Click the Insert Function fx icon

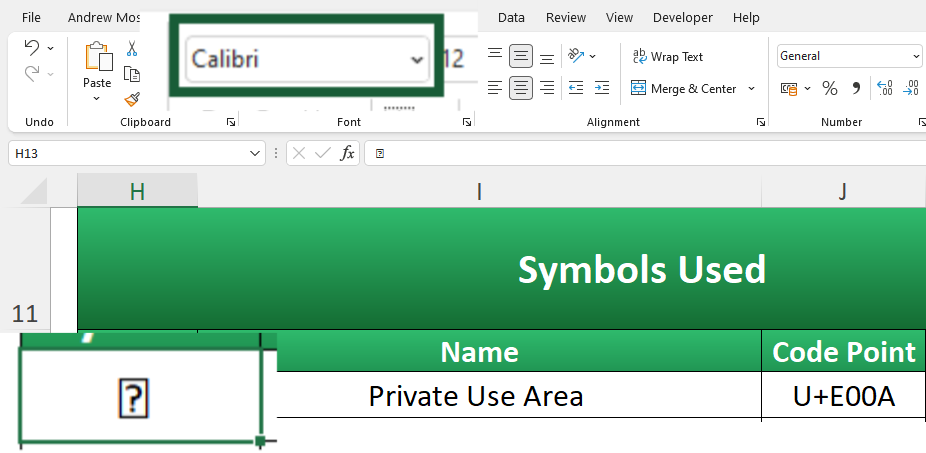(x=347, y=154)
